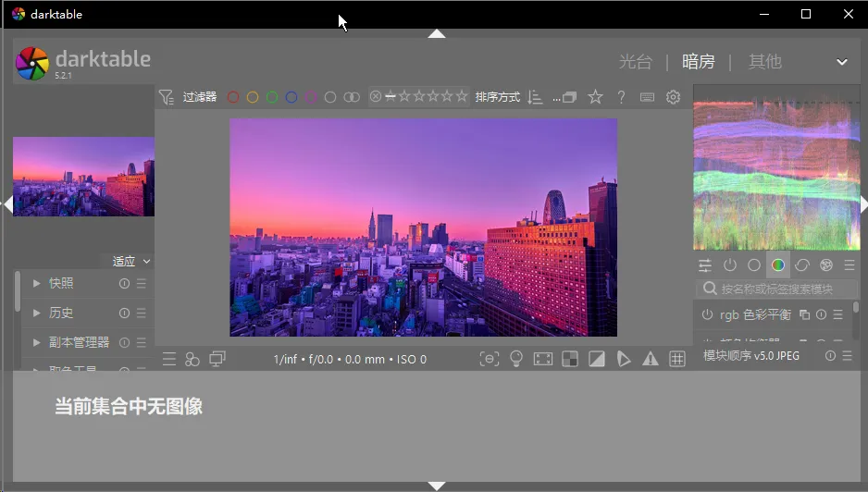Click the keyboard shortcuts icon
This screenshot has width=868, height=492.
coord(647,97)
